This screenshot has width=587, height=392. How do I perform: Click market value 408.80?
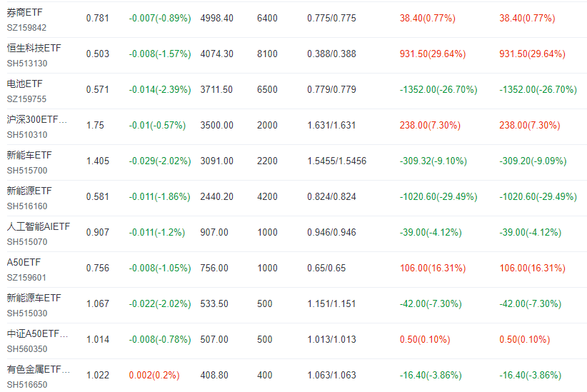click(214, 376)
